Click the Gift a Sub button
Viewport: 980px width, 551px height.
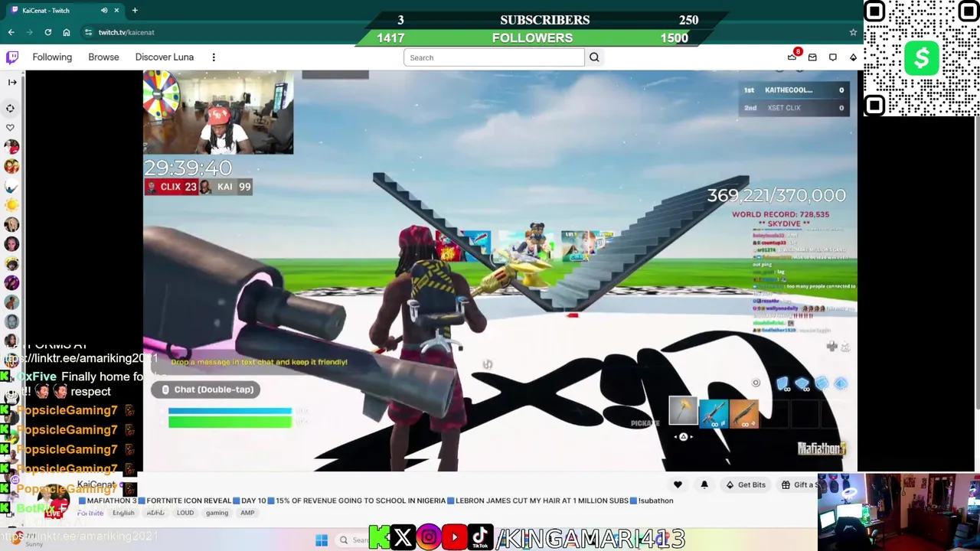pos(798,484)
